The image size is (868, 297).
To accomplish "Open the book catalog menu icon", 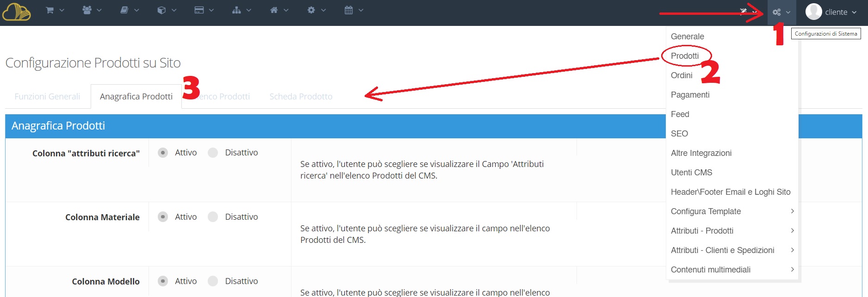I will [x=124, y=10].
